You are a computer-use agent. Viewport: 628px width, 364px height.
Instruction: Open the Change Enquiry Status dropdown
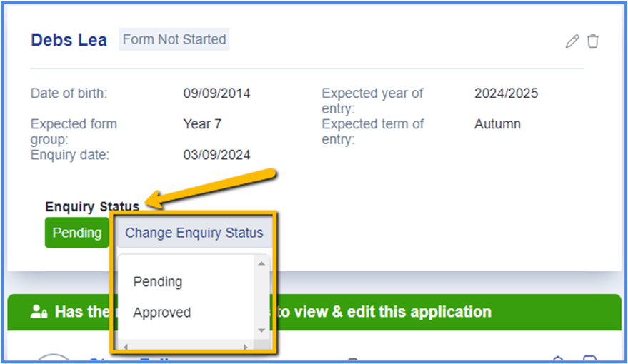(194, 233)
